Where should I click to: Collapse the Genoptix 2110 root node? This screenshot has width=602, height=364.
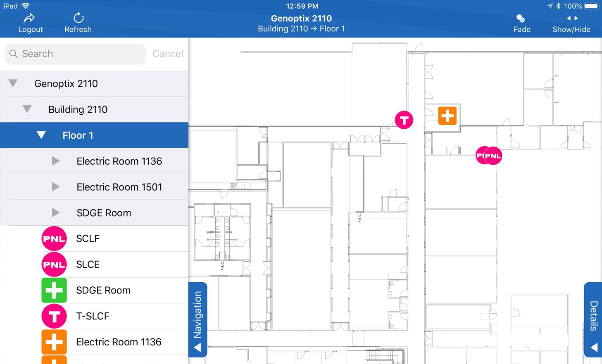pos(13,83)
